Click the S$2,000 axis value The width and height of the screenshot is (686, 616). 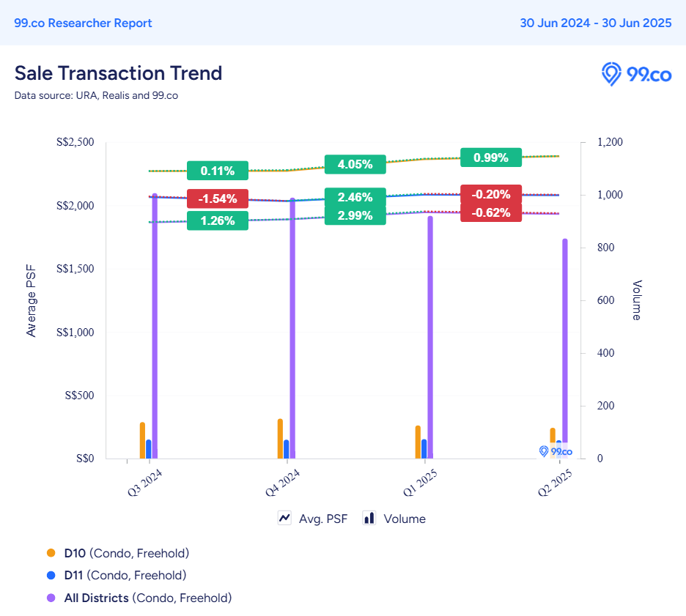[x=75, y=206]
